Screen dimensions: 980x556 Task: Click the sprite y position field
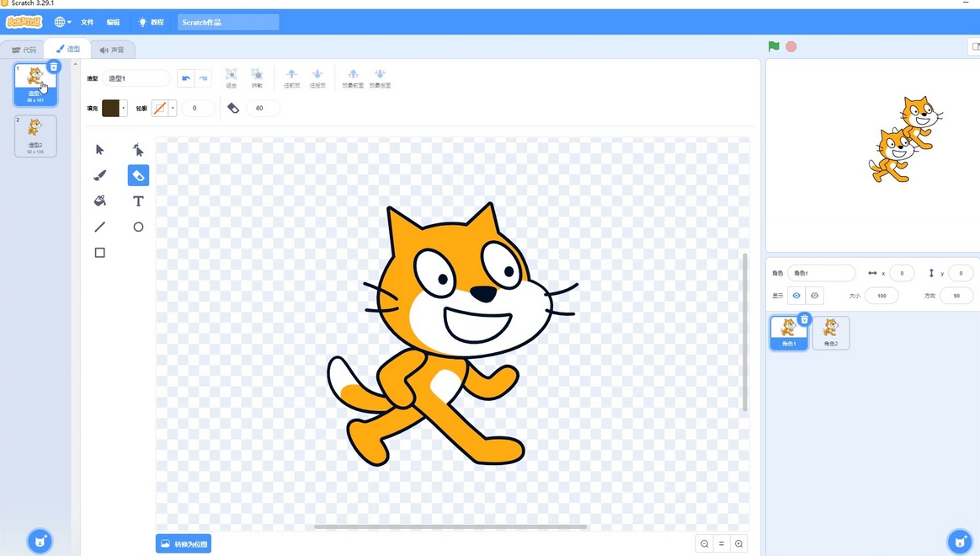coord(961,273)
